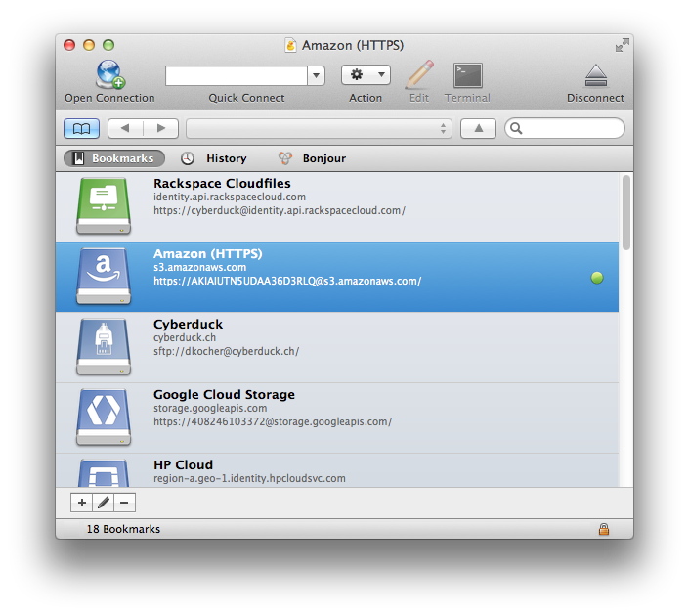Viewport: 689px width, 616px height.
Task: Select the Google Cloud Storage bookmark title
Action: (224, 395)
